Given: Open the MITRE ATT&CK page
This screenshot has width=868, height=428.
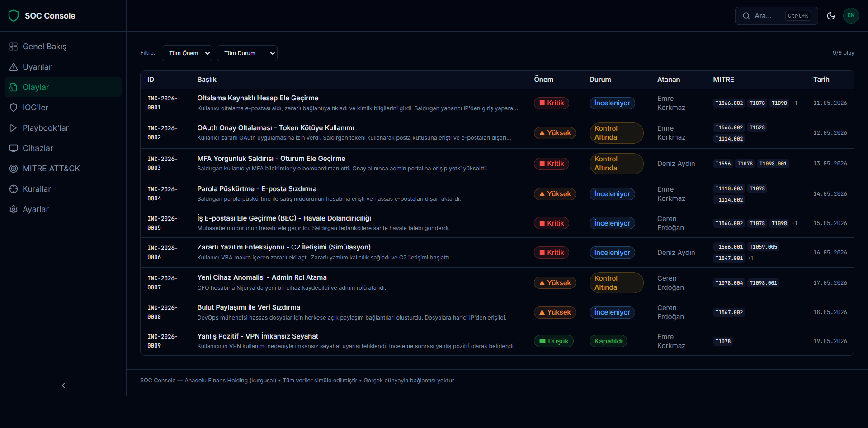Looking at the screenshot, I should pyautogui.click(x=63, y=169).
